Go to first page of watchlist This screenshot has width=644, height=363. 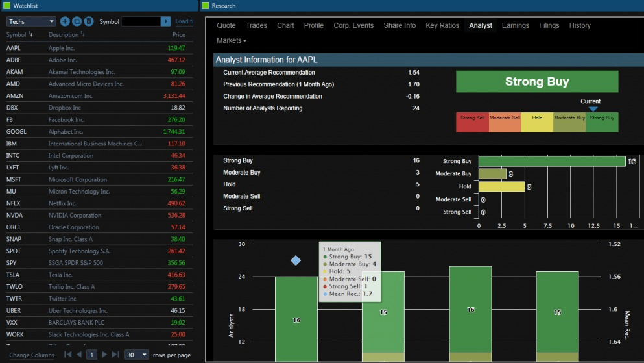coord(67,355)
